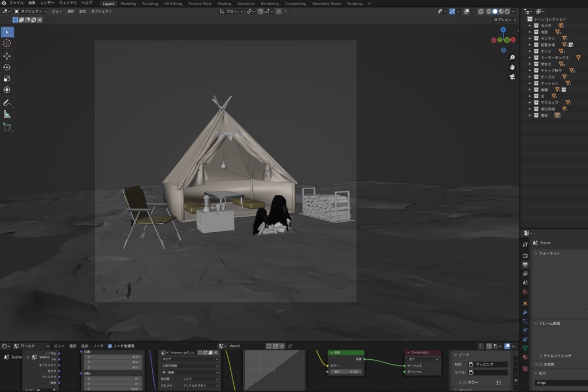
Task: Open the ワールド shader type dropdown
Action: point(31,346)
